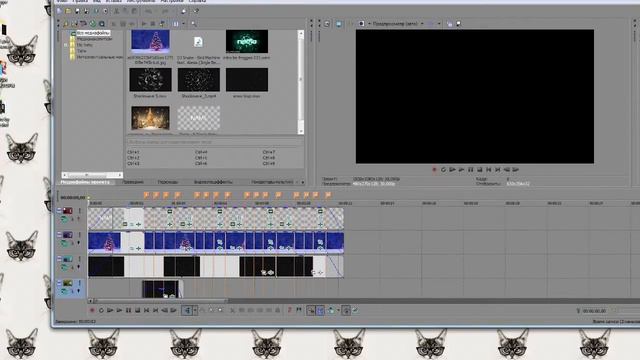Click the timeline horizontal scrollbar left arrow

pyautogui.click(x=90, y=301)
